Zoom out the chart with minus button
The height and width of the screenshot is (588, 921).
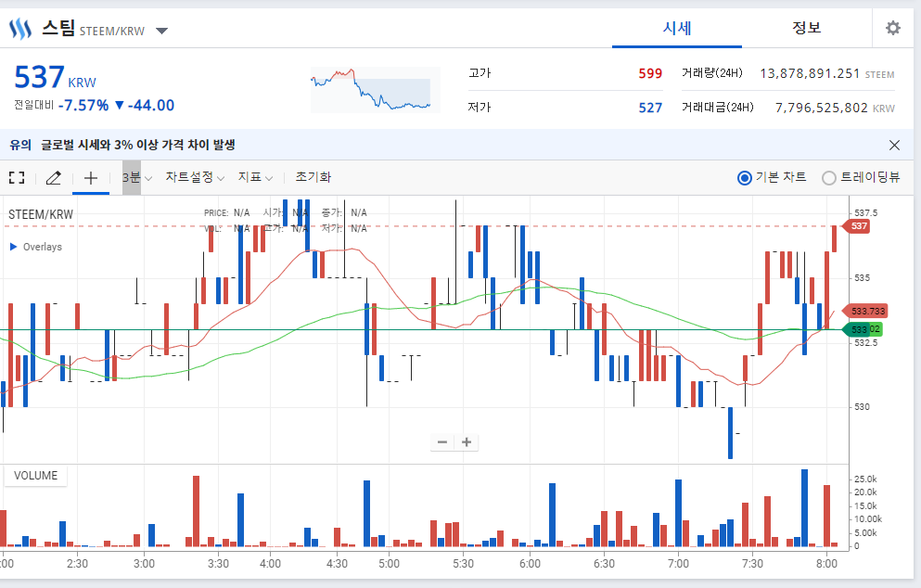pyautogui.click(x=442, y=441)
